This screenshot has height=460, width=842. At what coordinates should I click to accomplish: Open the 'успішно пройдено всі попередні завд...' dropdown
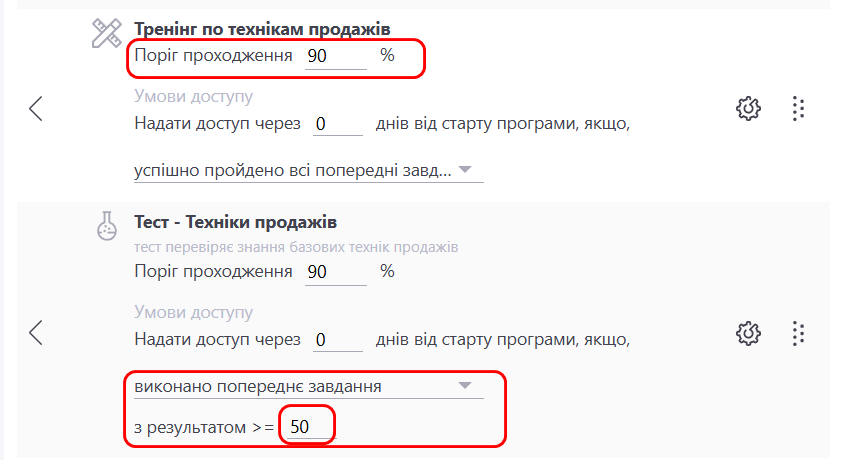(x=308, y=171)
